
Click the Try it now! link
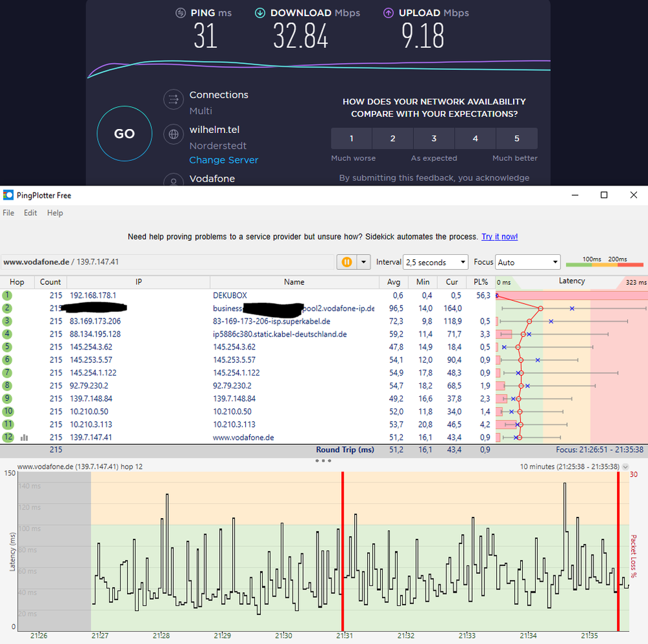click(499, 237)
